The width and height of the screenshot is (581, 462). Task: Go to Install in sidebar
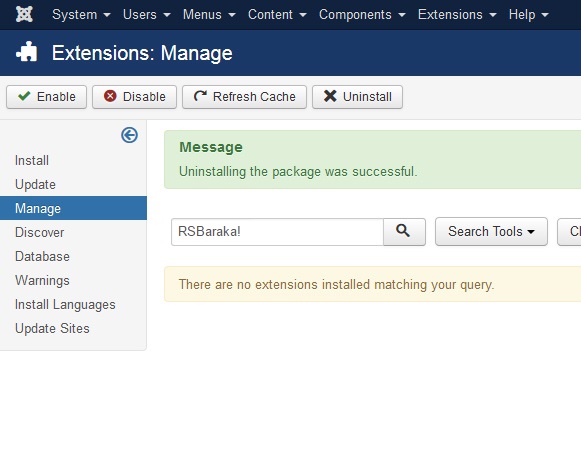(32, 160)
